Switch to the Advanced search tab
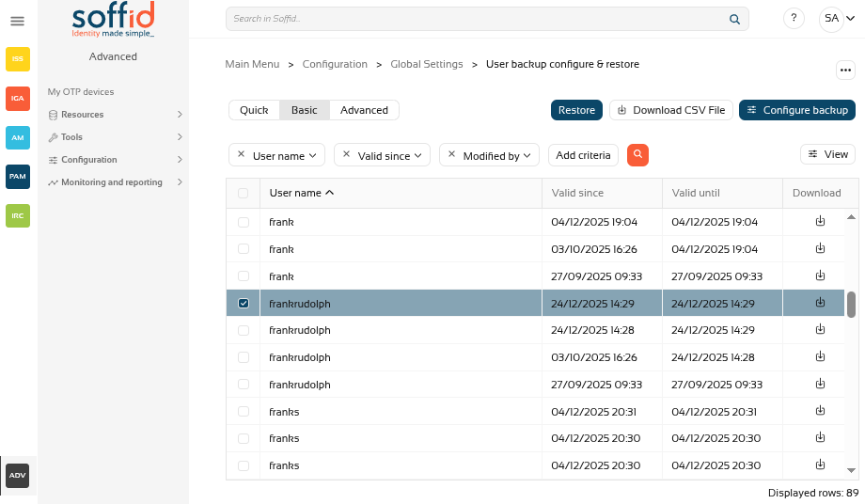 (364, 110)
